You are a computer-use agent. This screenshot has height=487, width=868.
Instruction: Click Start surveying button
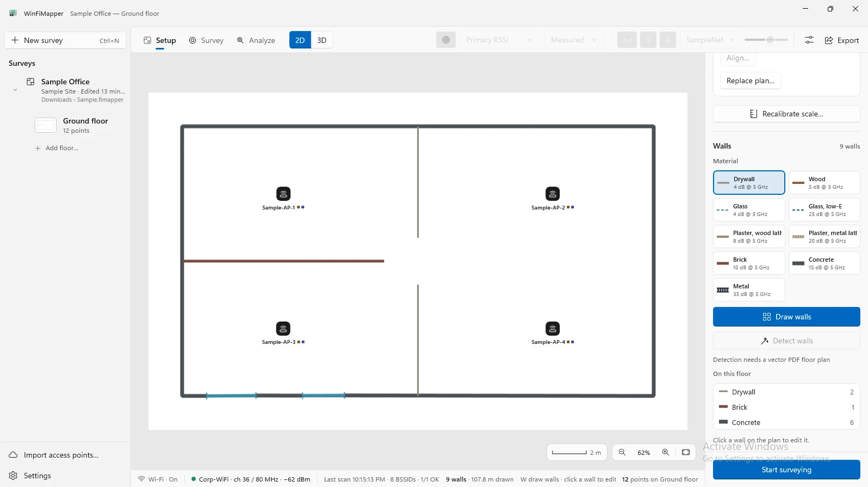tap(786, 470)
